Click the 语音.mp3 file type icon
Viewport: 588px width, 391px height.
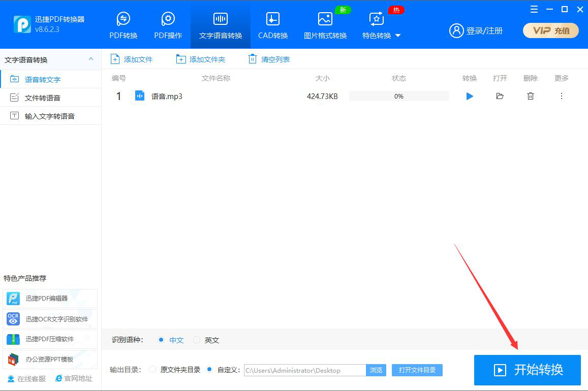click(139, 96)
